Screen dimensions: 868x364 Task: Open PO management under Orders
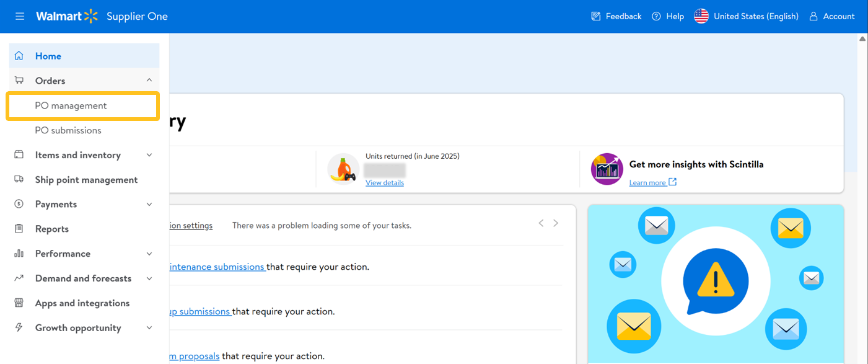point(83,106)
